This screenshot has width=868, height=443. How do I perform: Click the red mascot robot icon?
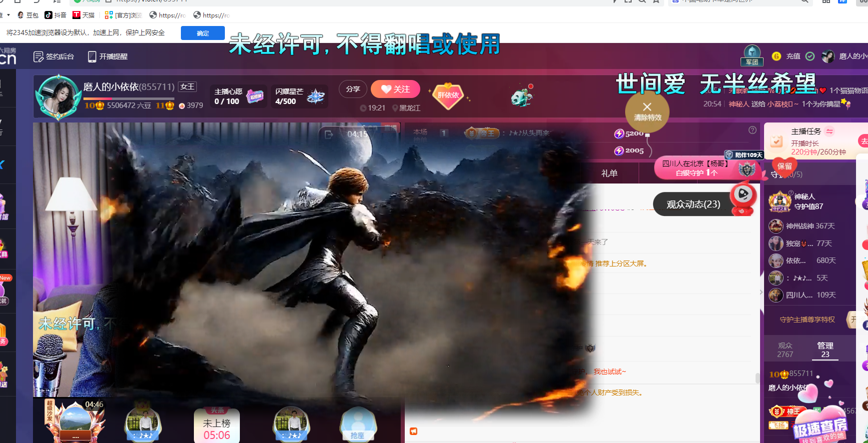743,199
